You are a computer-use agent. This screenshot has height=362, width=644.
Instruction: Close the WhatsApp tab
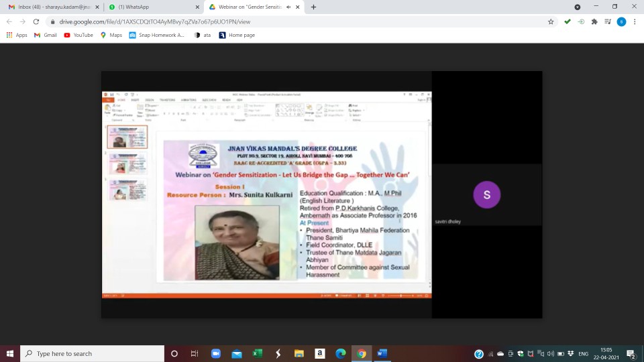click(x=197, y=7)
